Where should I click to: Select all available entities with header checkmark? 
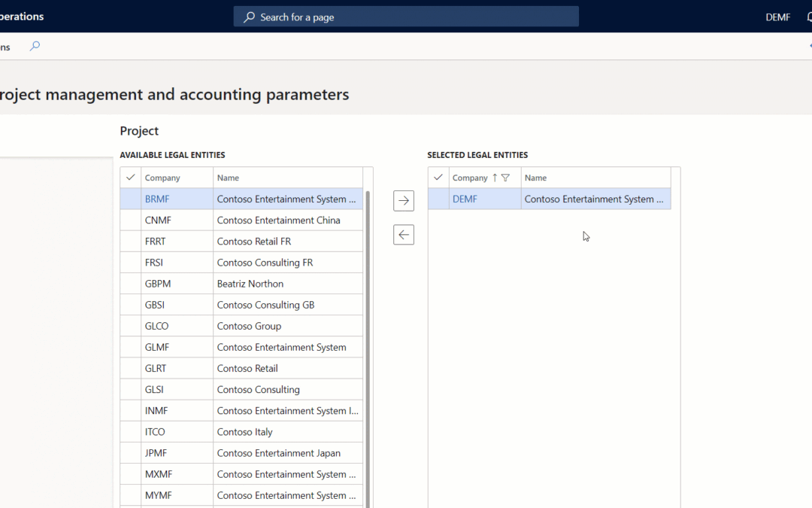point(131,178)
